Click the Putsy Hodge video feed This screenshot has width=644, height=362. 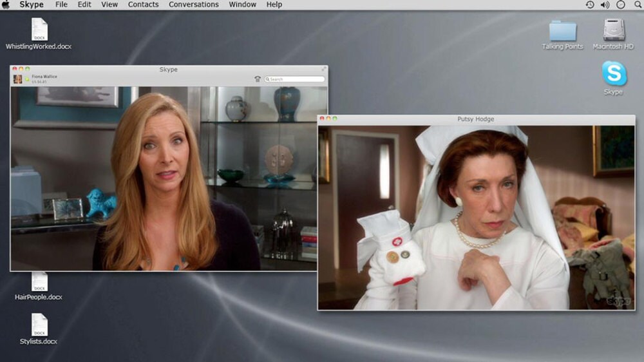(477, 217)
